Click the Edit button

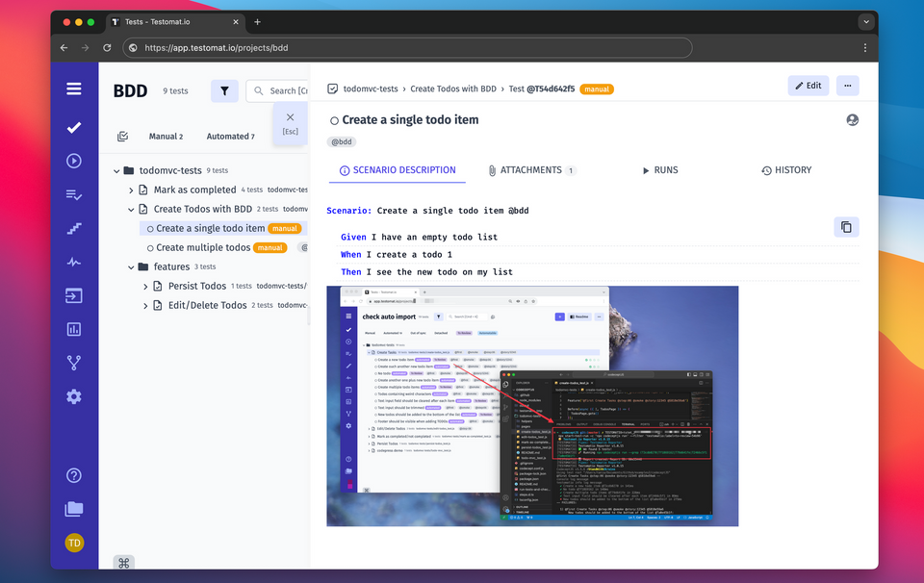[x=808, y=86]
